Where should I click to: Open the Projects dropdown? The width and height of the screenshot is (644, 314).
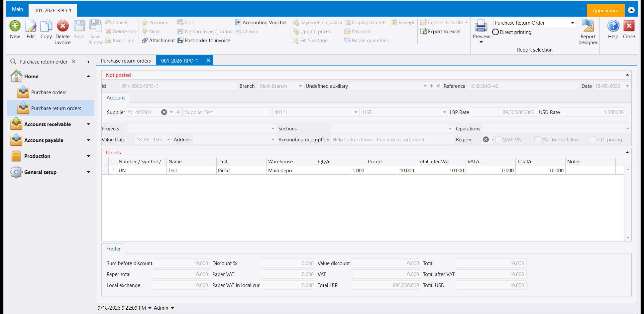(273, 128)
